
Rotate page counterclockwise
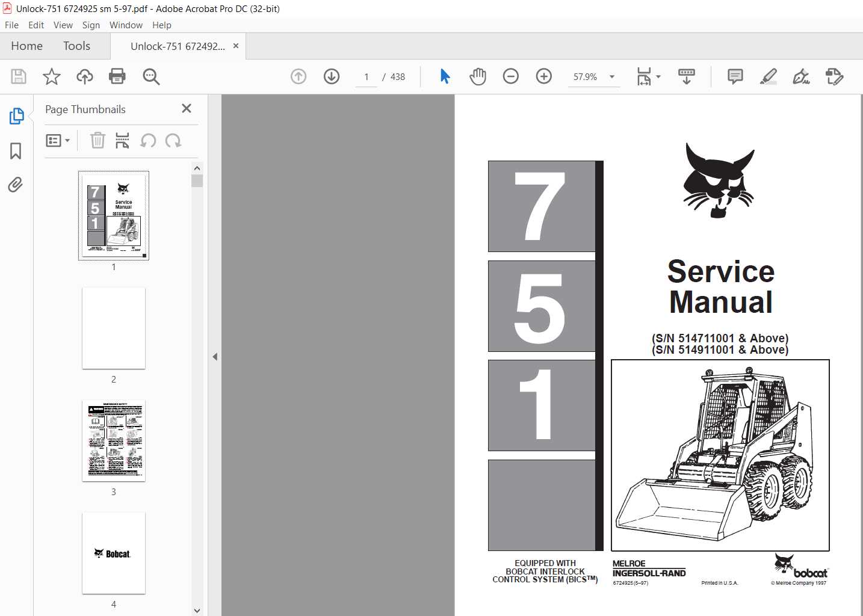pyautogui.click(x=148, y=141)
